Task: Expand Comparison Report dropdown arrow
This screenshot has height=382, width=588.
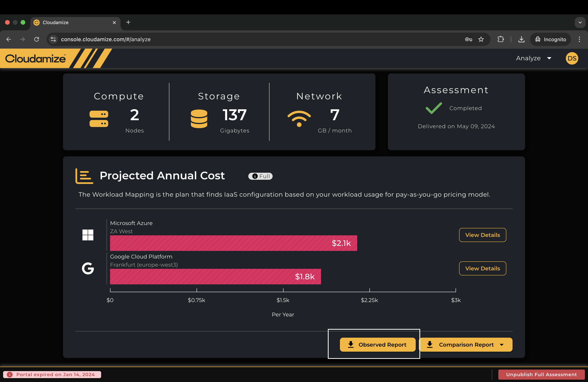Action: 501,345
